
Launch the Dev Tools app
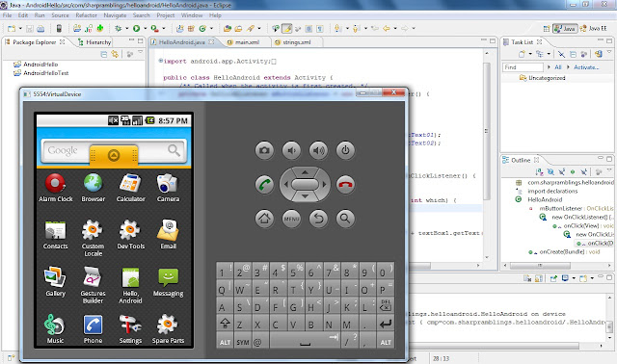click(131, 235)
